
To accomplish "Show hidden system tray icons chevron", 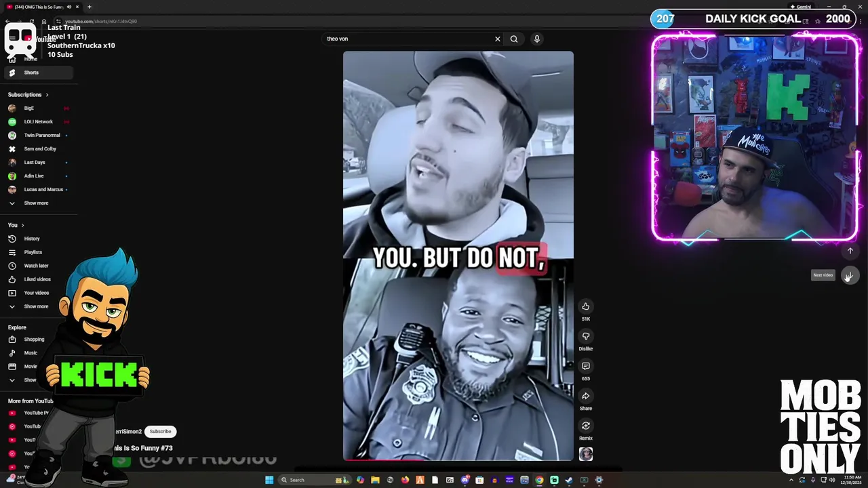I will pos(791,480).
